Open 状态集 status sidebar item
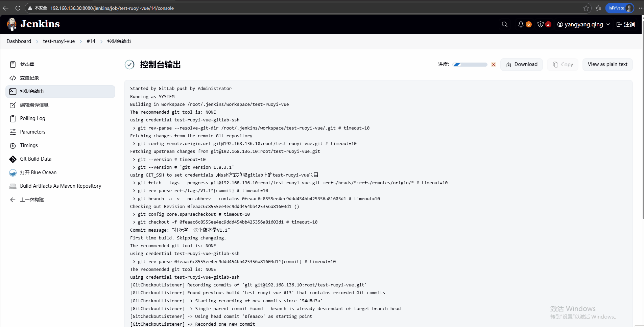 [x=60, y=64]
